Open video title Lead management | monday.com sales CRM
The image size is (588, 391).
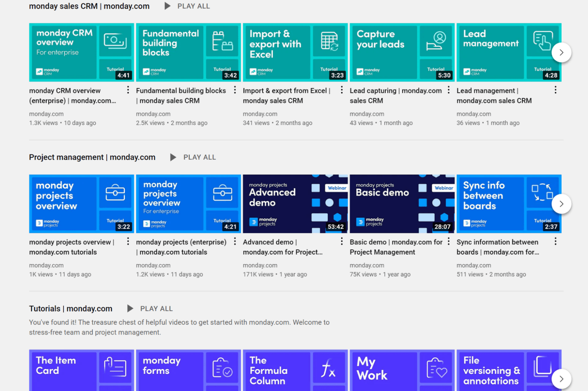tap(494, 96)
